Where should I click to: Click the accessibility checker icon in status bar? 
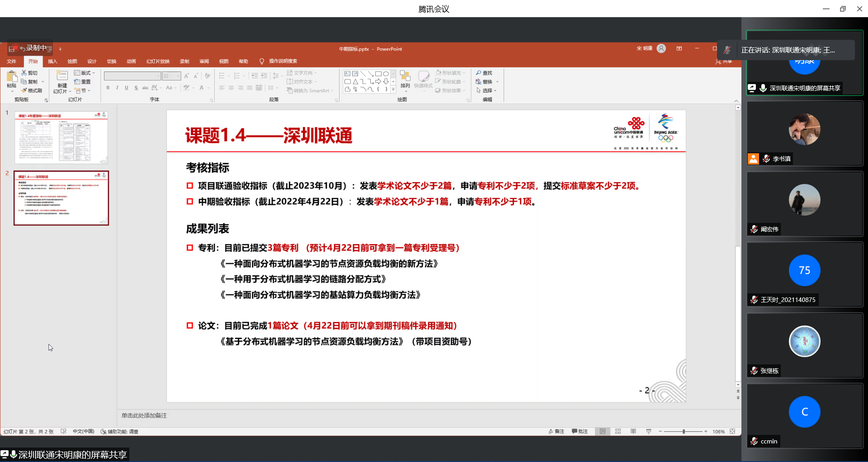pos(104,431)
